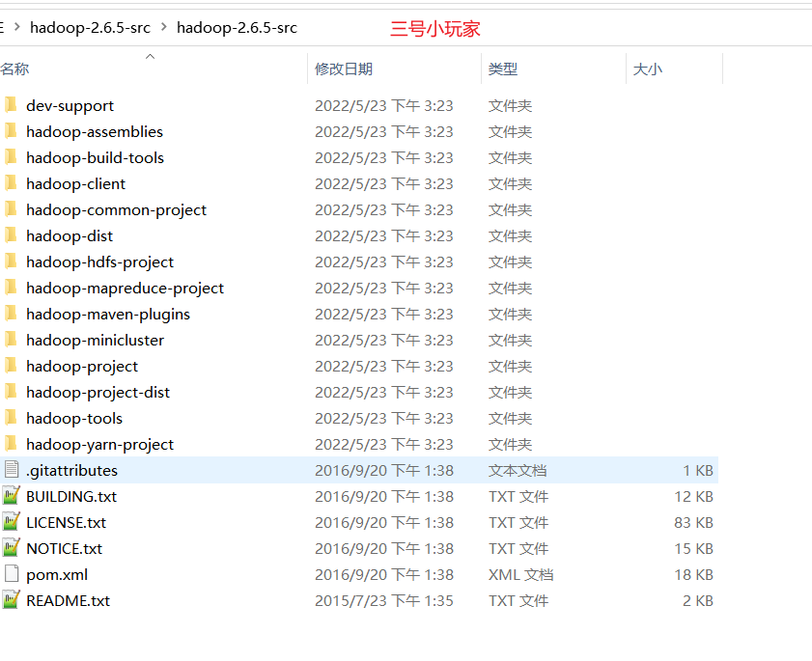Toggle the sort arrow above 名称 column
Image resolution: width=812 pixels, height=661 pixels.
pyautogui.click(x=151, y=56)
